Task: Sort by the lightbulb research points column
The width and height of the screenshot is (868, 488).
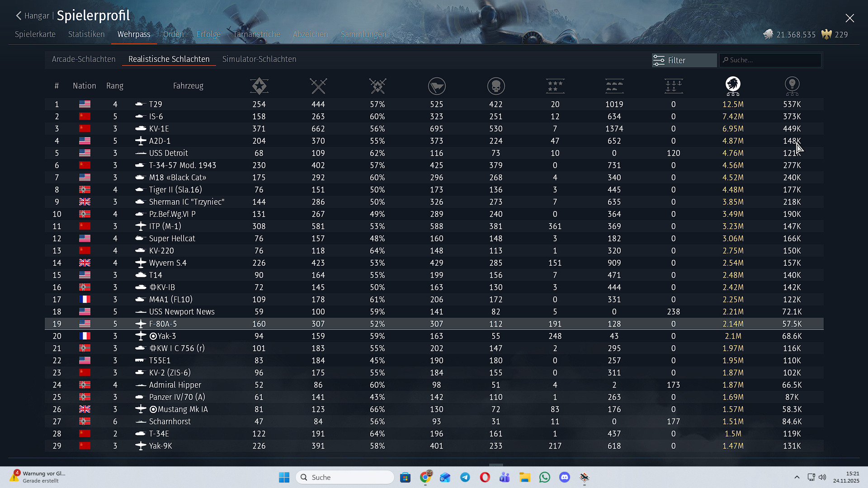Action: click(x=792, y=86)
